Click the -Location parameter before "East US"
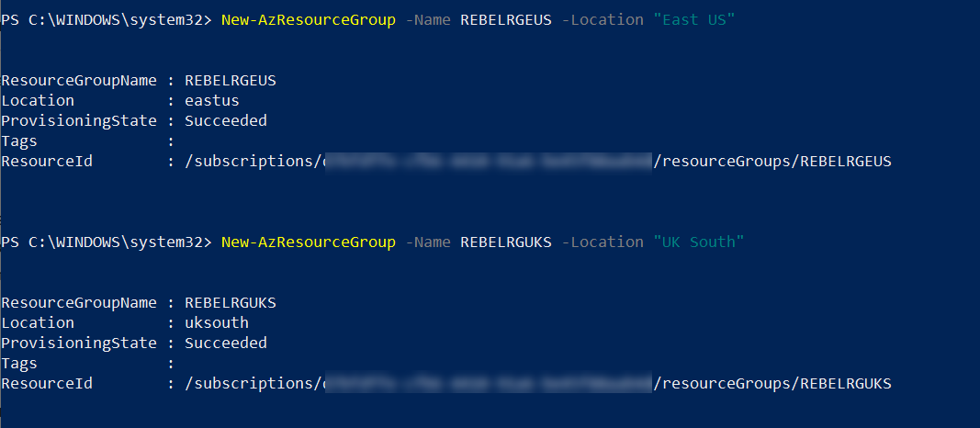The height and width of the screenshot is (428, 980). pyautogui.click(x=603, y=20)
